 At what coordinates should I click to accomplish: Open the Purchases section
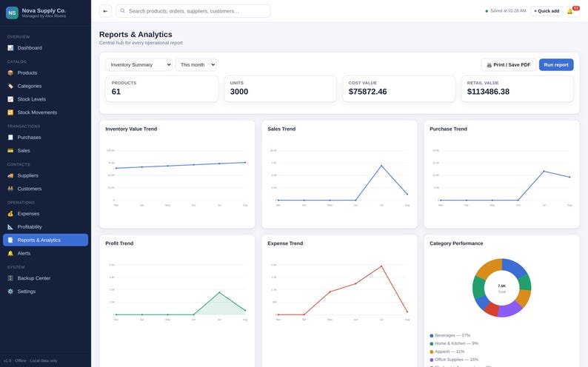(45, 138)
